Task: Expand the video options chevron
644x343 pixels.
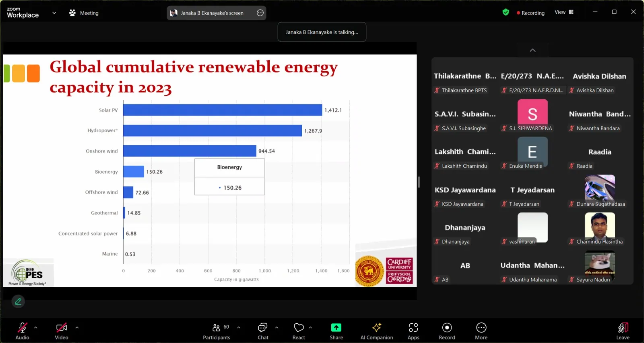Action: coord(77,327)
